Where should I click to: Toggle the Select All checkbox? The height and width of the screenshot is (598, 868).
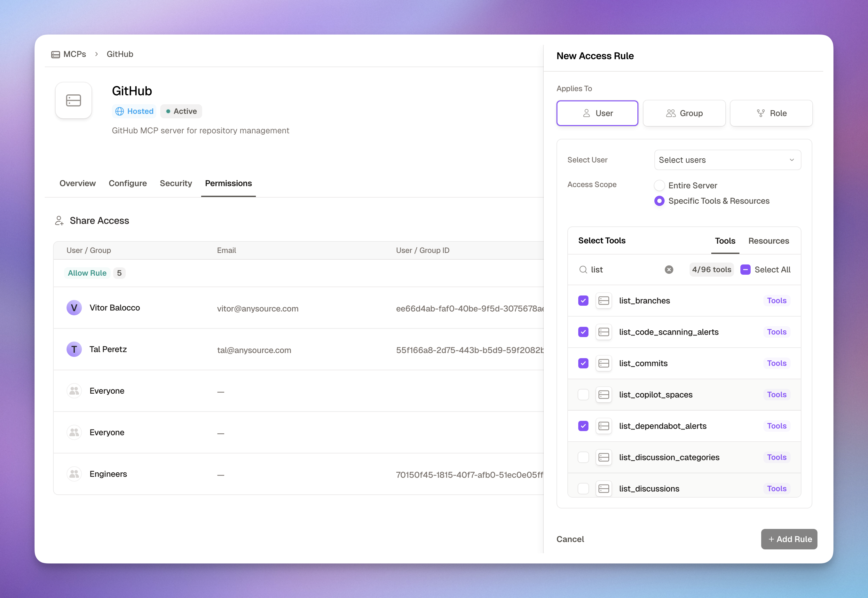[745, 269]
